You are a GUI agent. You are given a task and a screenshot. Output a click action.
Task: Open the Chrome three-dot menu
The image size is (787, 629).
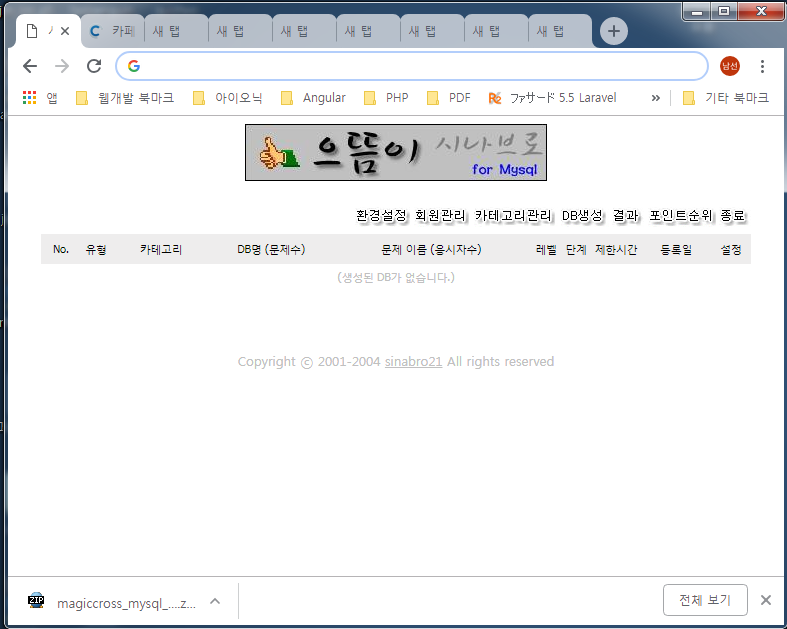coord(762,66)
